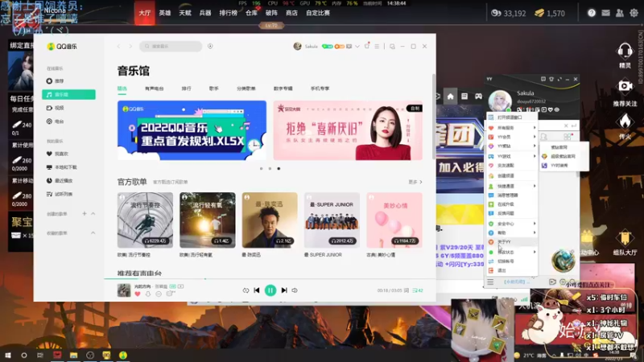Skip to previous track
Image resolution: width=644 pixels, height=362 pixels.
[257, 290]
